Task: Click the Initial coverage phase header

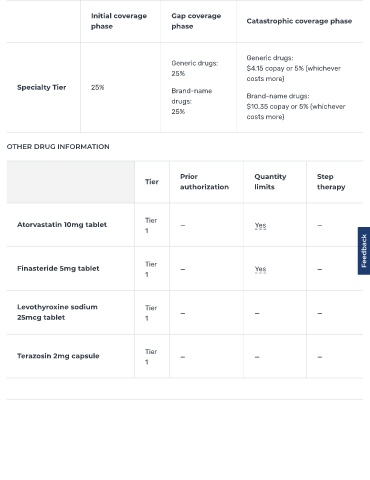Action: (119, 21)
